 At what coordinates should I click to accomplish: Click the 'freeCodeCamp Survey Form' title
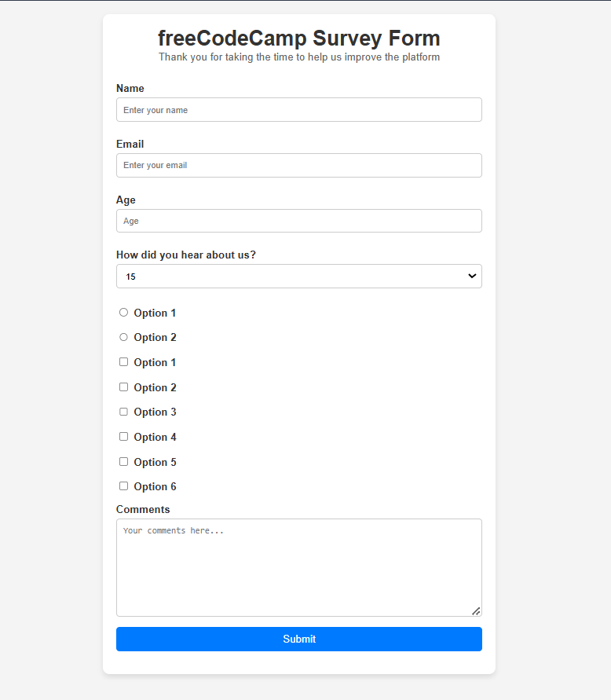click(298, 38)
